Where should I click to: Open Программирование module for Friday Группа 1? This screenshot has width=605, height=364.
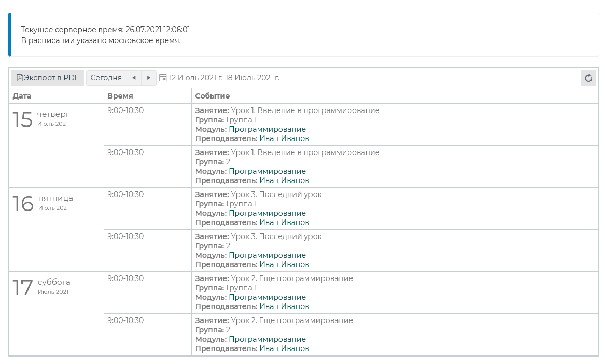pyautogui.click(x=267, y=213)
